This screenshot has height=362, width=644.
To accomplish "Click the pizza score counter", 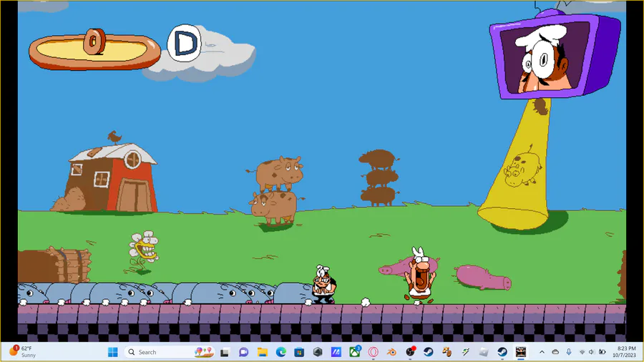I will [94, 49].
